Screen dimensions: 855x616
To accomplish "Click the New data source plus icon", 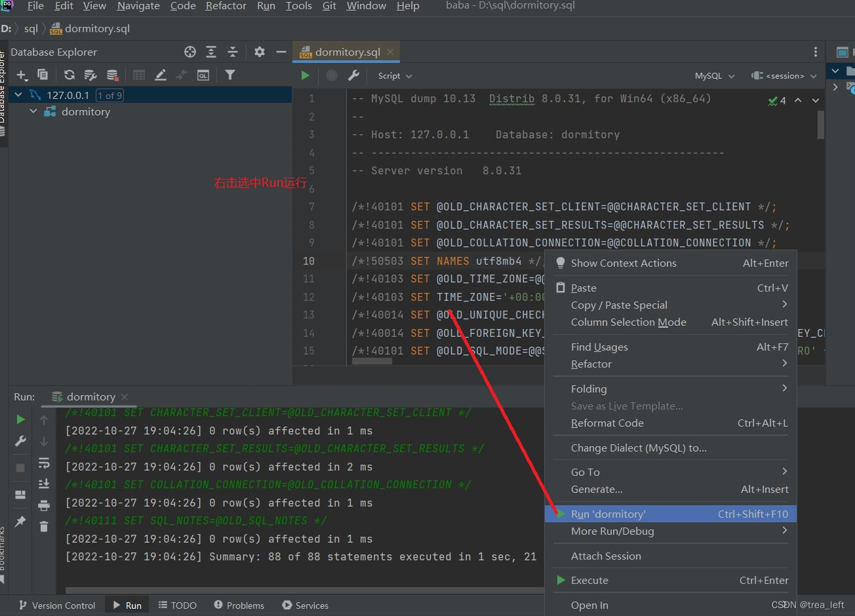I will point(22,75).
